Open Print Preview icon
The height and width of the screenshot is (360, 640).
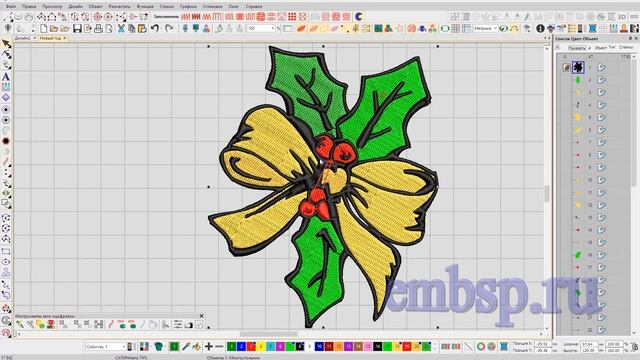coord(109,29)
